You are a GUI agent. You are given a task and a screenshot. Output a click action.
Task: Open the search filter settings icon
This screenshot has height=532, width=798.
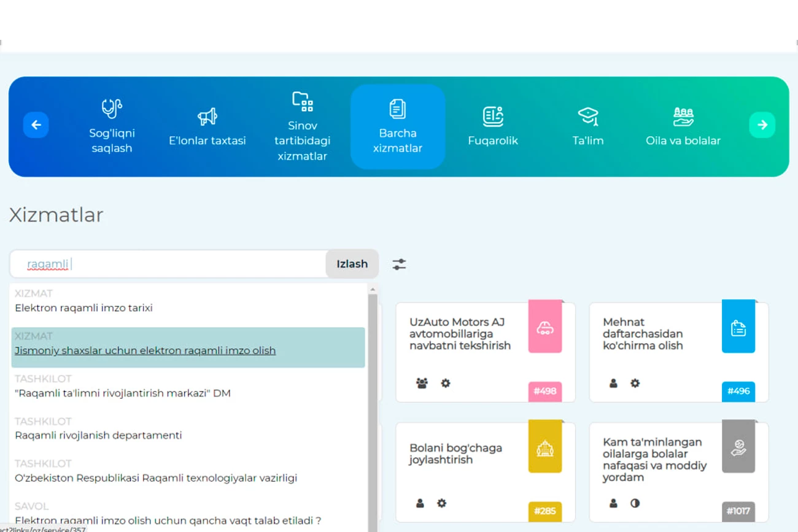click(400, 264)
